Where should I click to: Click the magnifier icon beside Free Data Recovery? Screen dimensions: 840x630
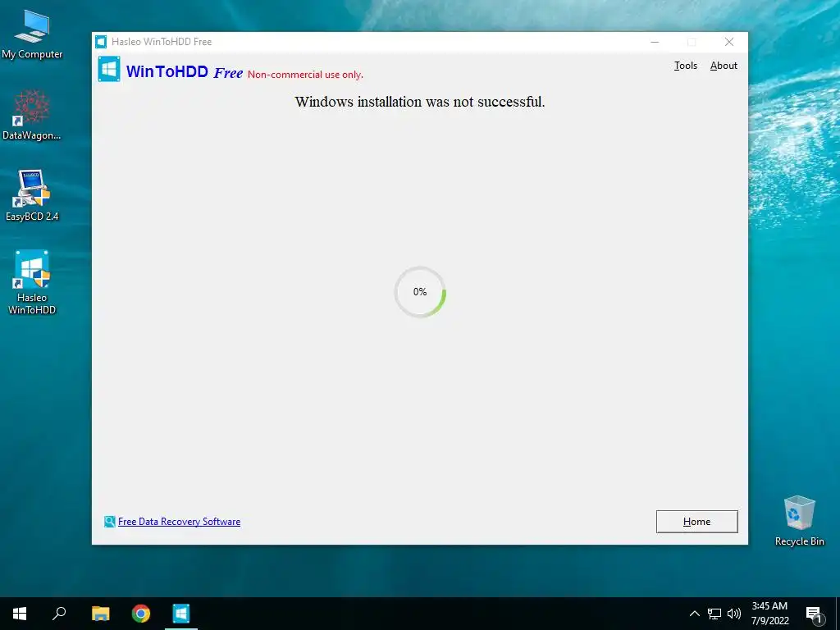pyautogui.click(x=109, y=521)
